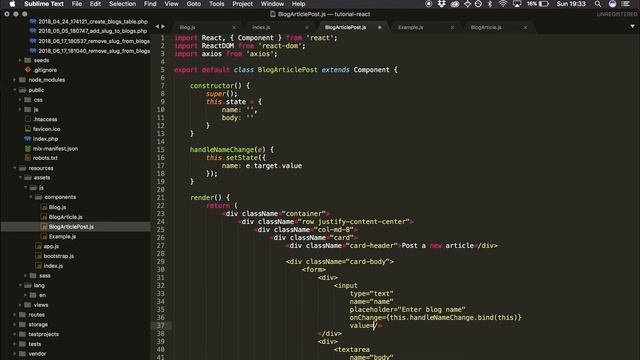This screenshot has height=360, width=640.
Task: Click the Dropbox menu bar icon
Action: coord(442,4)
